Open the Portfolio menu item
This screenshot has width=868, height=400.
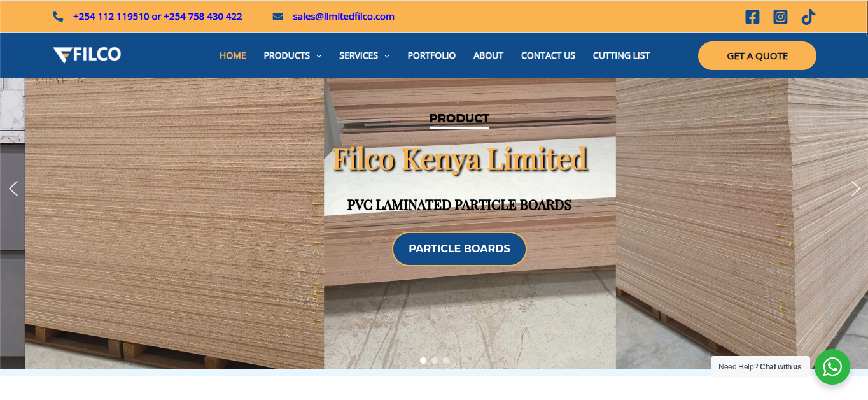click(431, 55)
